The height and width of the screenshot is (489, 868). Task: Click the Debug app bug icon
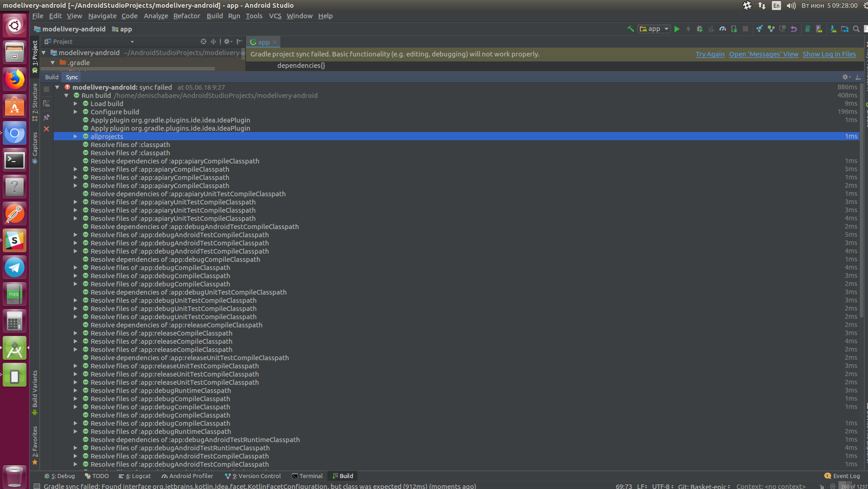(x=700, y=29)
